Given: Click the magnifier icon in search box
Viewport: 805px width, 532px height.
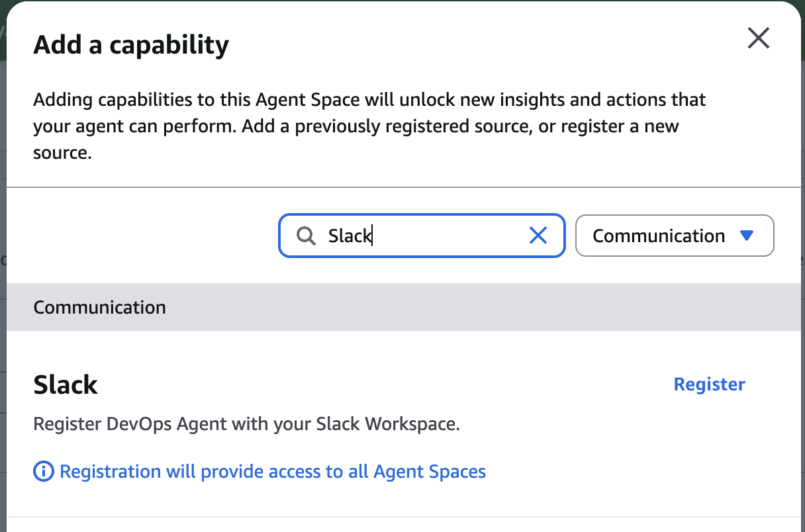Looking at the screenshot, I should [x=306, y=236].
